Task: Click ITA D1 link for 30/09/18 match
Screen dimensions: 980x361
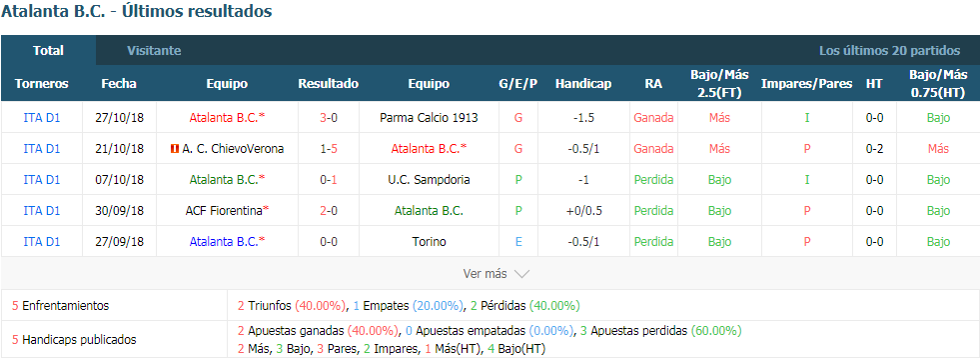Action: click(x=42, y=211)
